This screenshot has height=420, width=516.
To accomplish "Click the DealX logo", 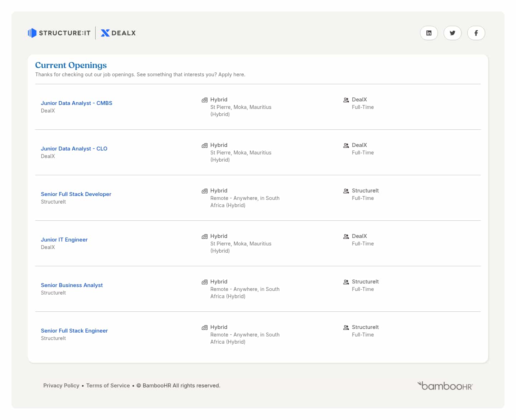I will coord(118,33).
